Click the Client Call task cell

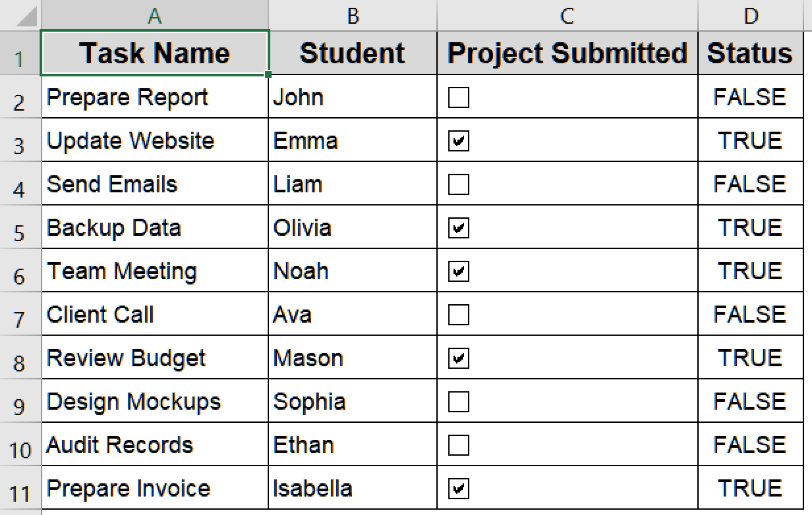(155, 315)
